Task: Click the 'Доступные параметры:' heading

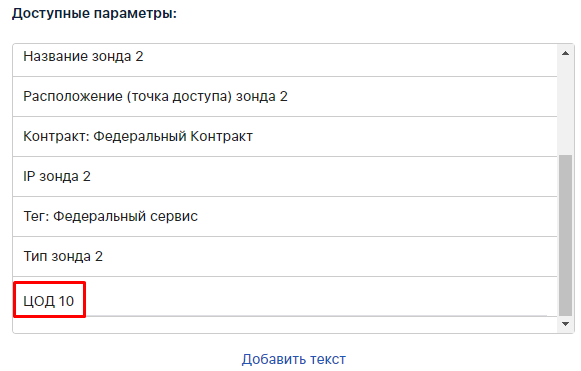Action: [94, 14]
